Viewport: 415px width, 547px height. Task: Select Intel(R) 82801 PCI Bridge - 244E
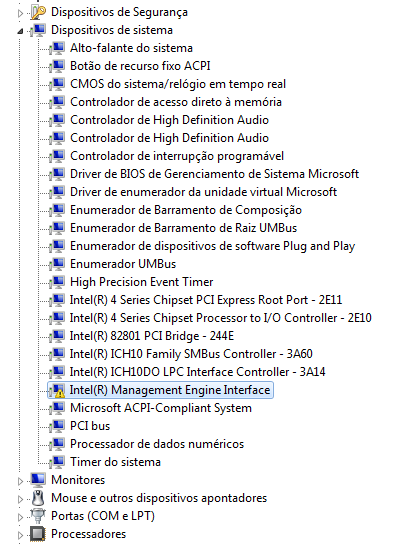point(152,336)
